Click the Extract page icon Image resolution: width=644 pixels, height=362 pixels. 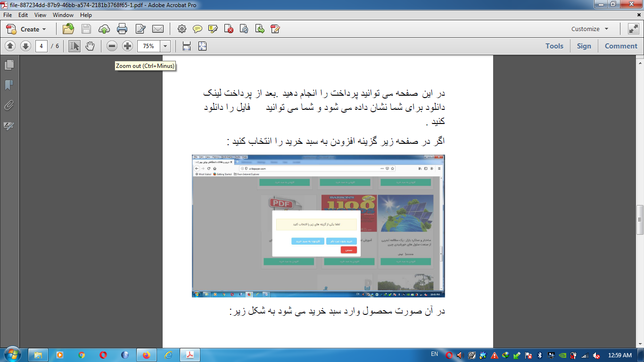point(260,29)
